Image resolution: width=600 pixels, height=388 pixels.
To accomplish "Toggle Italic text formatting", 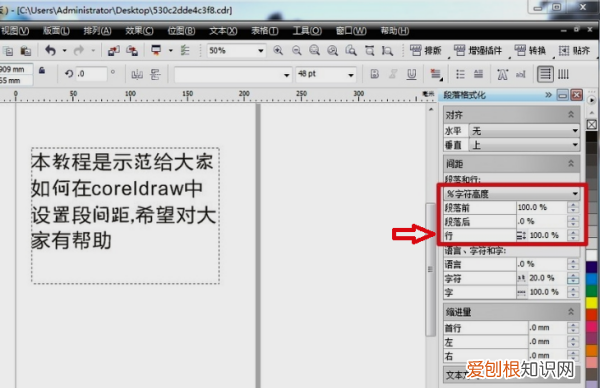I will [393, 74].
